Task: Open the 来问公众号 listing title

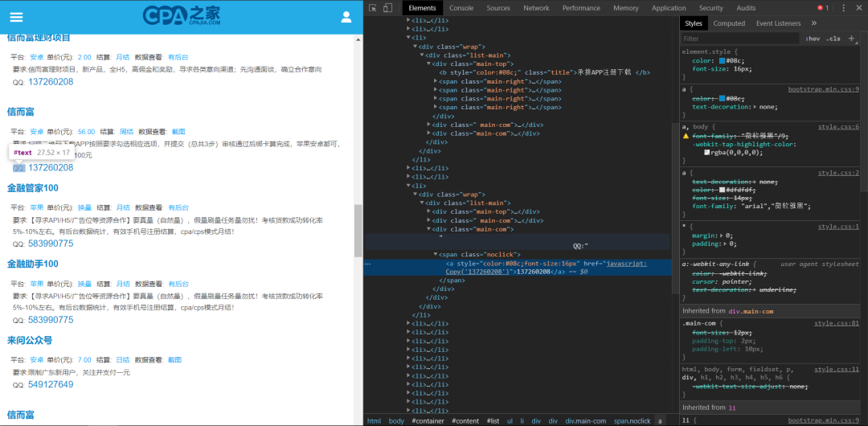Action: pos(29,339)
